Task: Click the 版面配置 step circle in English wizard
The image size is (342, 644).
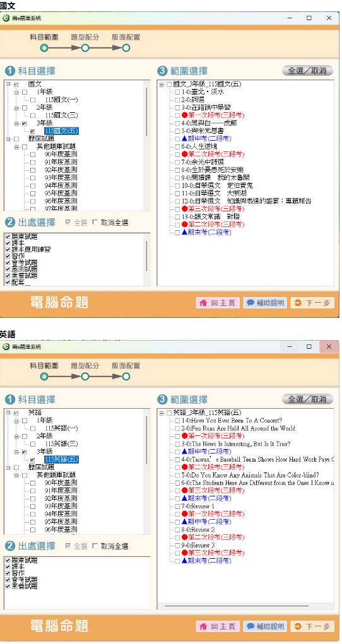Action: tap(126, 376)
